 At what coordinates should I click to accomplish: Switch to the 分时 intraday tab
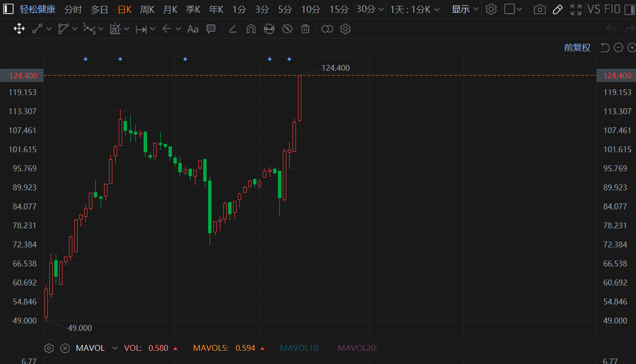click(x=73, y=9)
